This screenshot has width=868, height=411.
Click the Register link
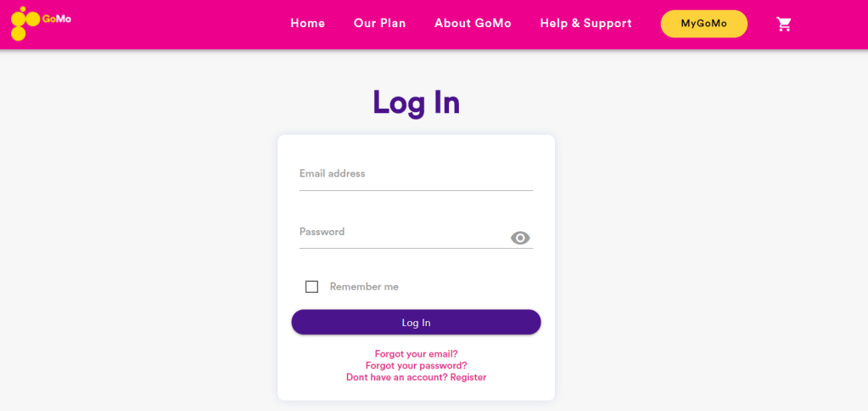click(x=468, y=378)
